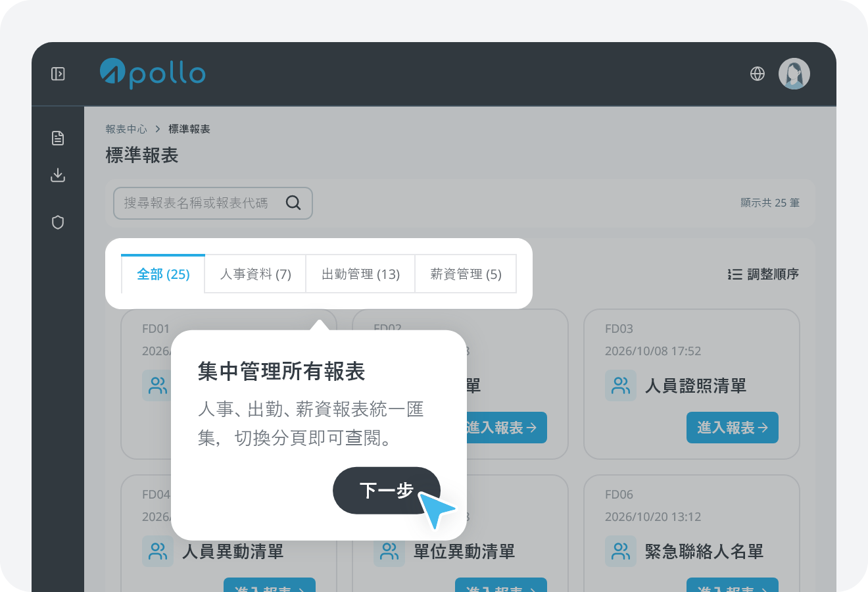Open the language globe icon
This screenshot has height=592, width=868.
pyautogui.click(x=758, y=74)
